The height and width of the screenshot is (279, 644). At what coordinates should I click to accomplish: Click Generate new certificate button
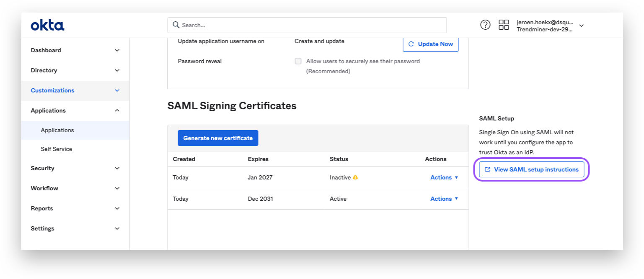pyautogui.click(x=218, y=138)
